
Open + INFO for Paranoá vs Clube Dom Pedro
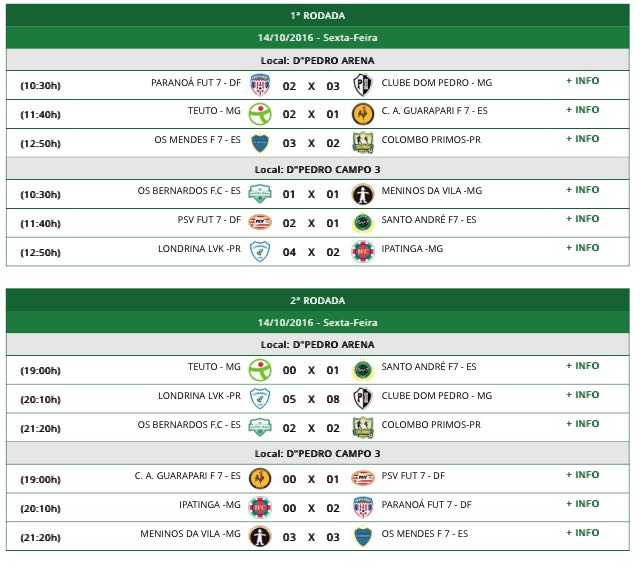[x=582, y=81]
